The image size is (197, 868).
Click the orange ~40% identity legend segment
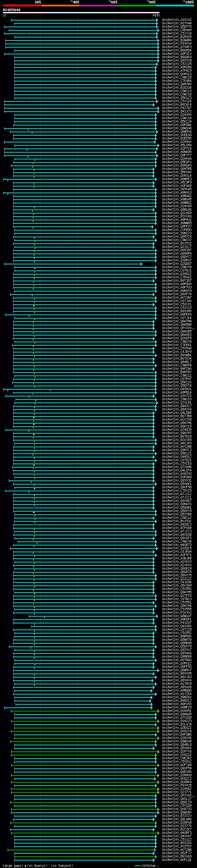(x=60, y=6)
